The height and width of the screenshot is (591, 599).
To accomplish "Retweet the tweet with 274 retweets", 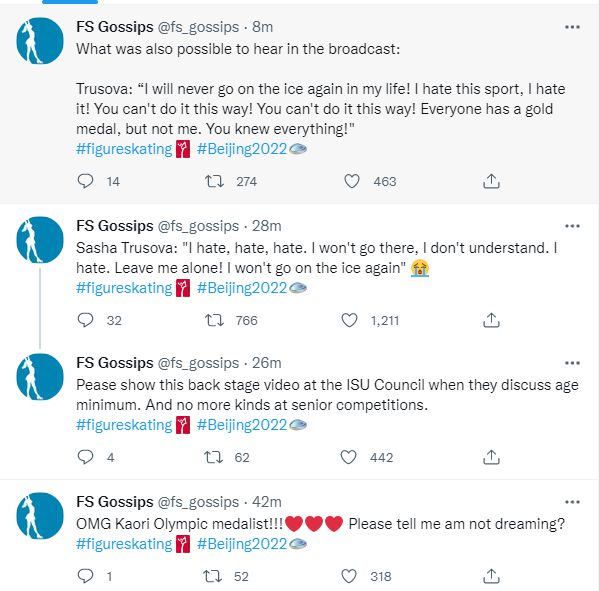I will (x=214, y=181).
